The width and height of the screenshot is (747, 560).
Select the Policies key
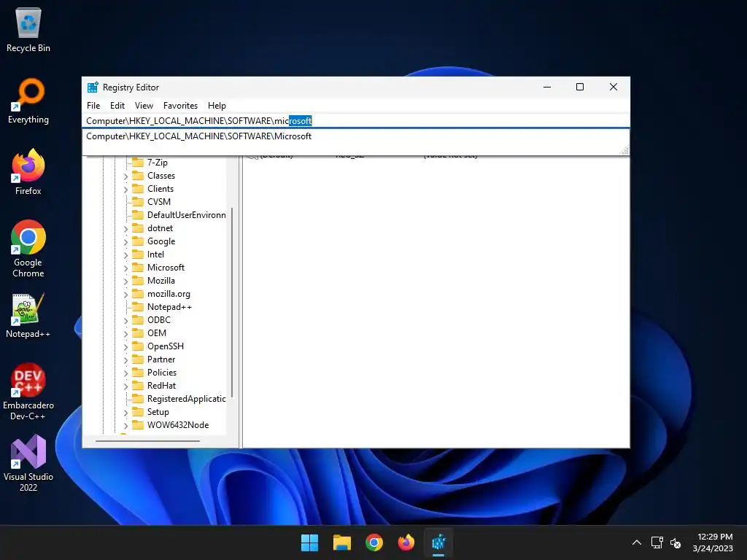(x=161, y=373)
